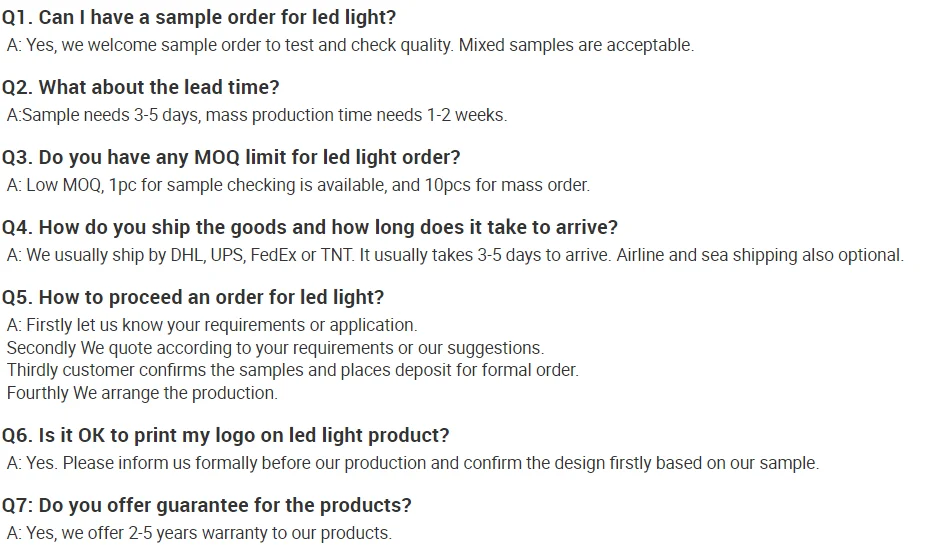Click the Q1 sample order question heading
940x549 pixels.
199,17
